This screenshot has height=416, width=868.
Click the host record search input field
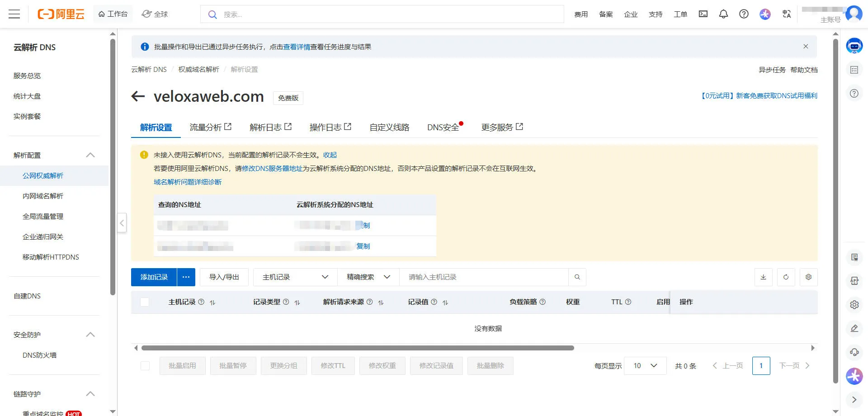[484, 277]
